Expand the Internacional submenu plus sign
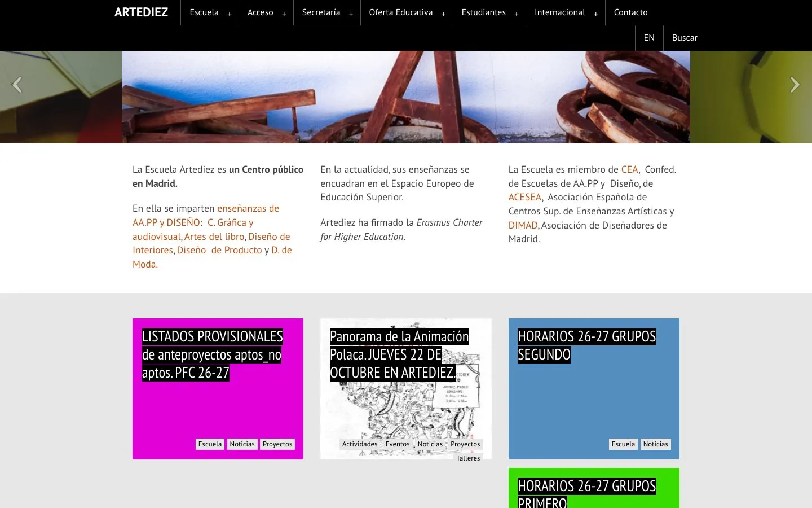The height and width of the screenshot is (508, 812). (595, 14)
